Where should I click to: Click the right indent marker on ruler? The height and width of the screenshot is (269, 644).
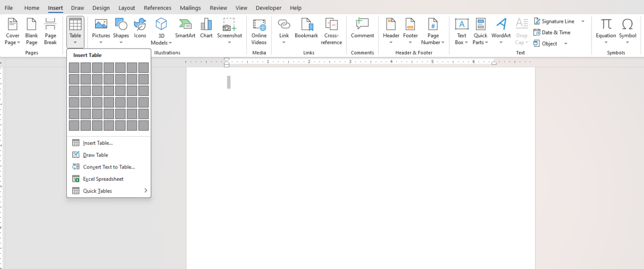click(494, 63)
